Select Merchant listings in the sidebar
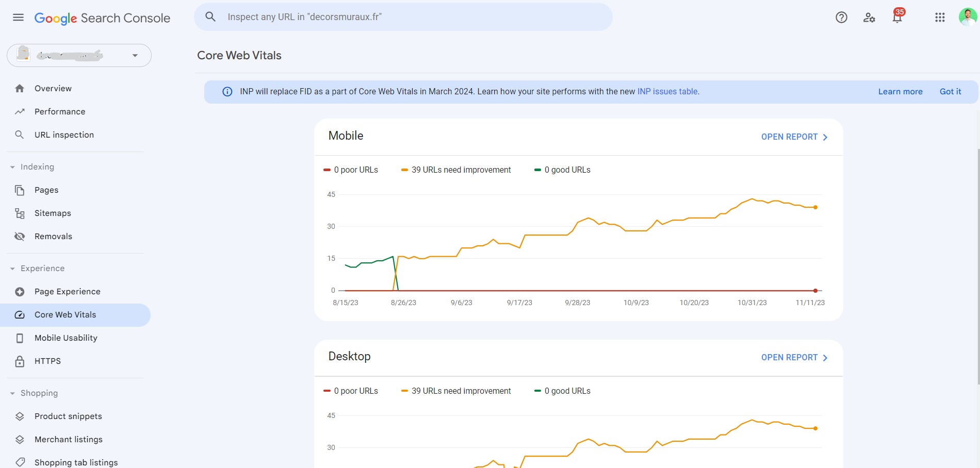980x468 pixels. click(69, 439)
